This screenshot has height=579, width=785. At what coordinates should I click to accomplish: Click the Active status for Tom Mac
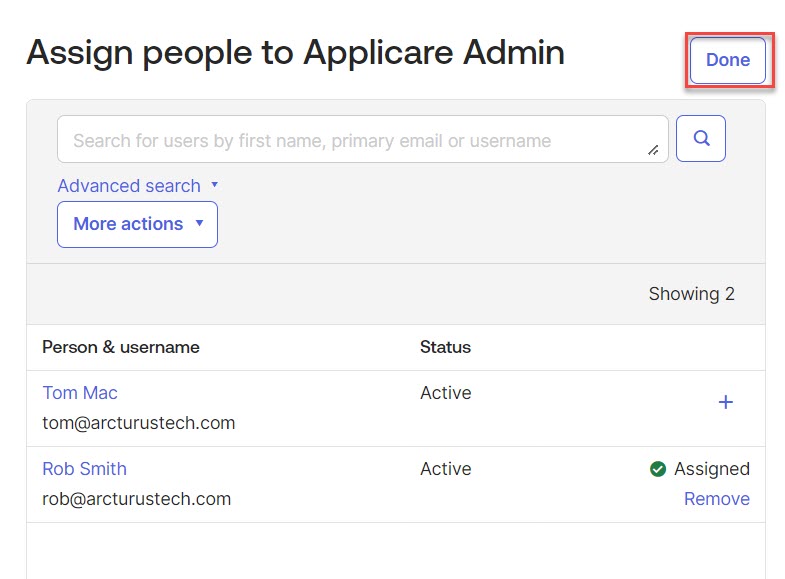[x=445, y=393]
